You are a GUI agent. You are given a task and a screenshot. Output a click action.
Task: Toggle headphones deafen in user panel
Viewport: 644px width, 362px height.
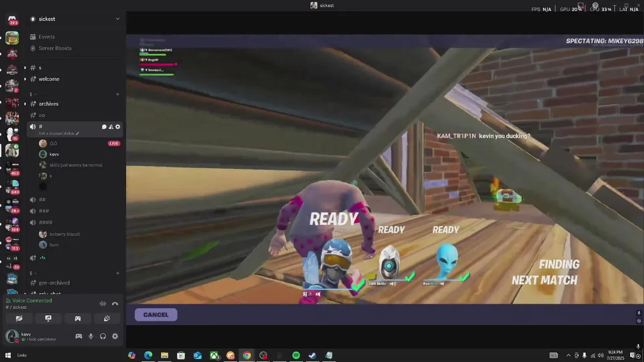103,336
